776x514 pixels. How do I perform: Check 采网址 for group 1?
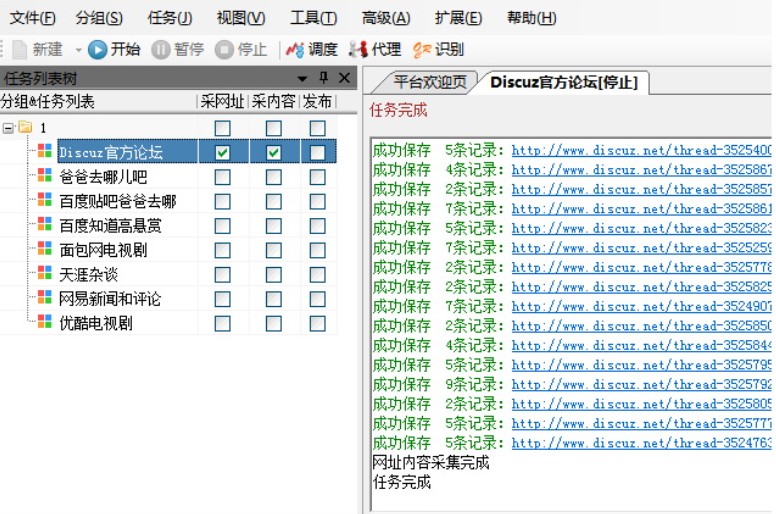tap(222, 129)
